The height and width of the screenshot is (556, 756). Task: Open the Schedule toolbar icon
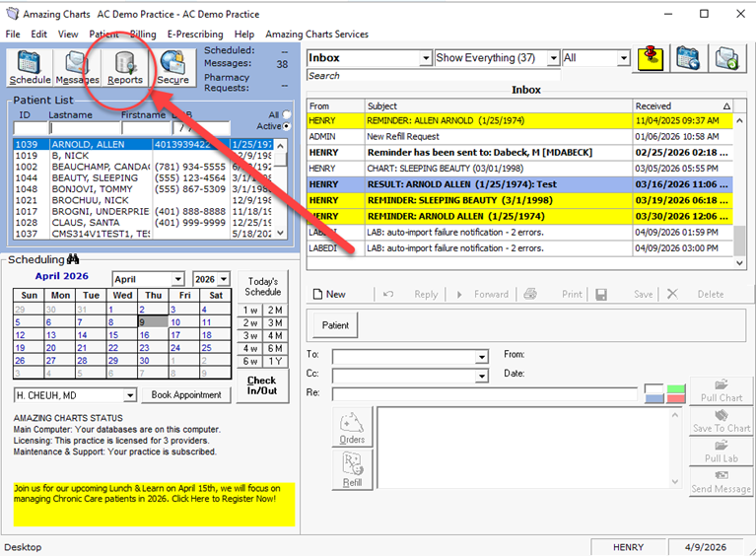click(30, 67)
